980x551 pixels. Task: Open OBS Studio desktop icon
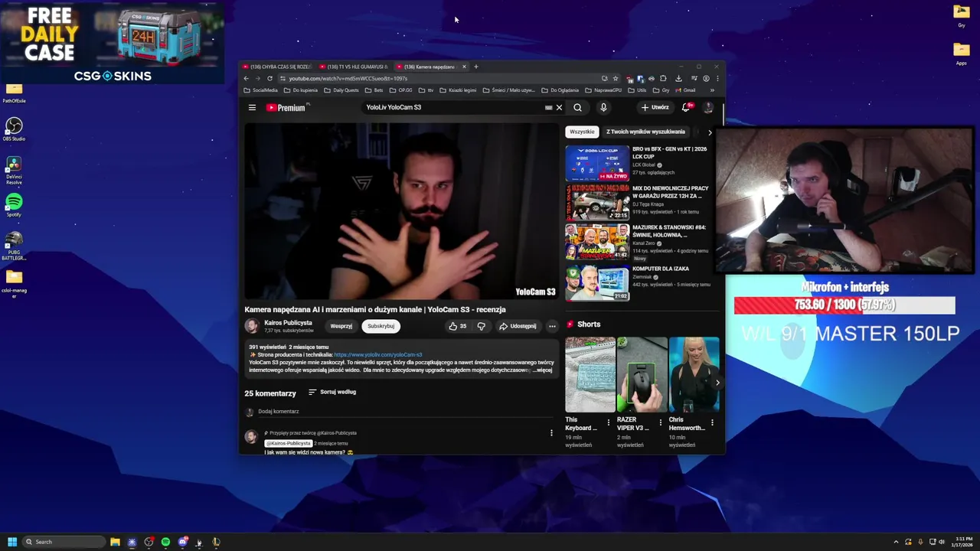(14, 129)
